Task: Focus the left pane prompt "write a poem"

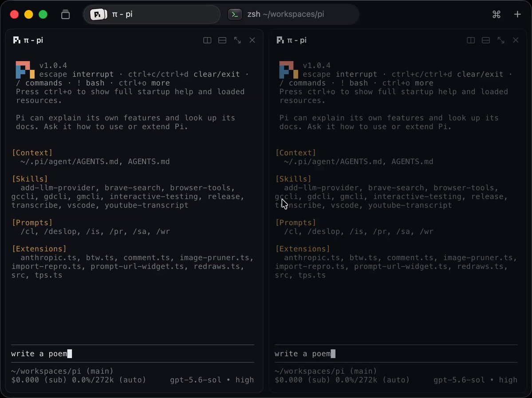Action: (x=133, y=354)
